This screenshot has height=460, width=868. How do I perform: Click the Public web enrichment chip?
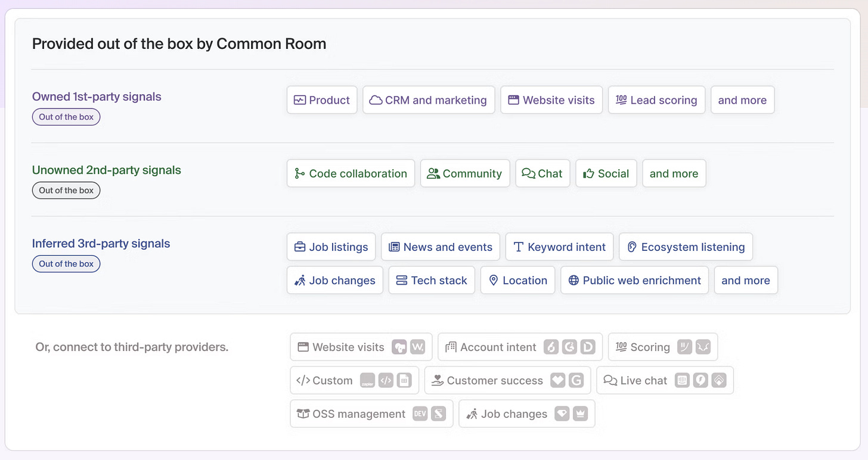[x=634, y=280]
